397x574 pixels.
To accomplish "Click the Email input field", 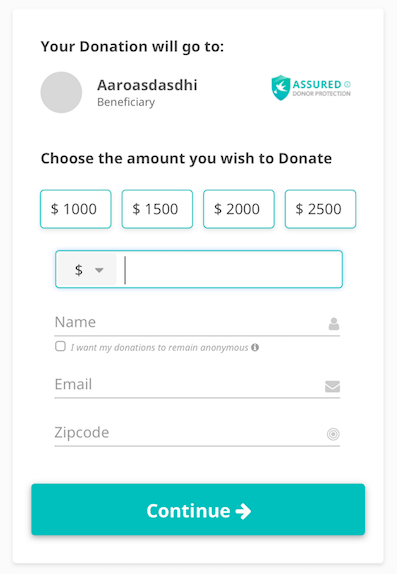I will tap(197, 385).
